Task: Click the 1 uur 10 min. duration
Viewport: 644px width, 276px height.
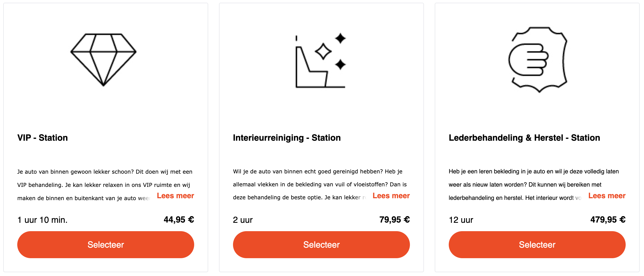Action: [43, 220]
